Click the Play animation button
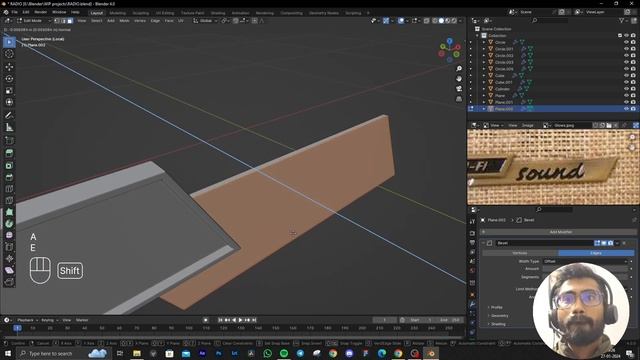The height and width of the screenshot is (360, 640). tap(240, 320)
